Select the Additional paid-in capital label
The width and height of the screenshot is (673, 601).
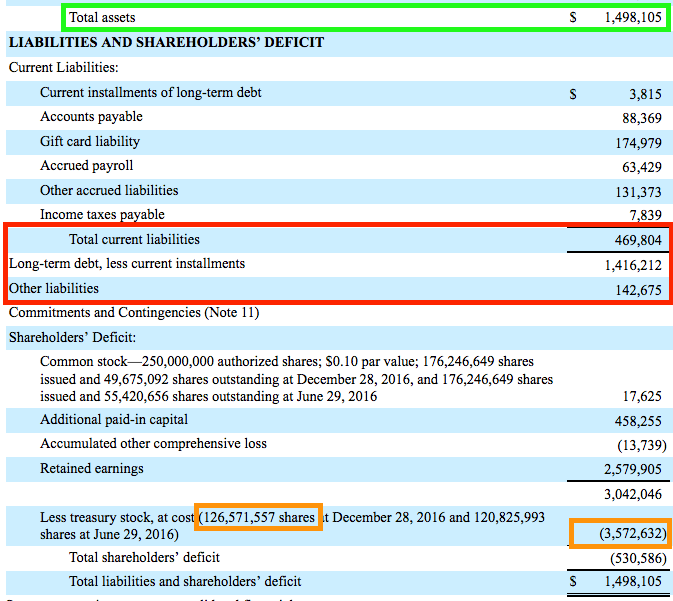coord(114,420)
